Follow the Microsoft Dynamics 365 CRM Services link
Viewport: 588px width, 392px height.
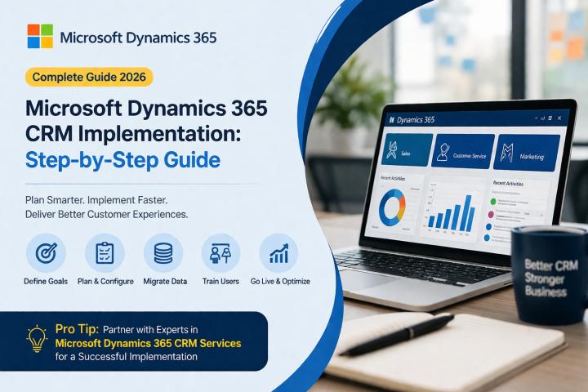(x=148, y=343)
